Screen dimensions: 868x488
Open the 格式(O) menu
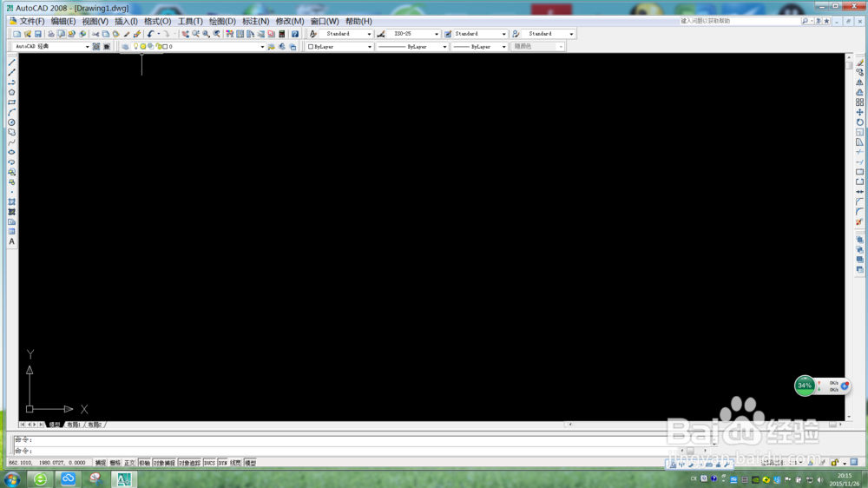point(157,21)
